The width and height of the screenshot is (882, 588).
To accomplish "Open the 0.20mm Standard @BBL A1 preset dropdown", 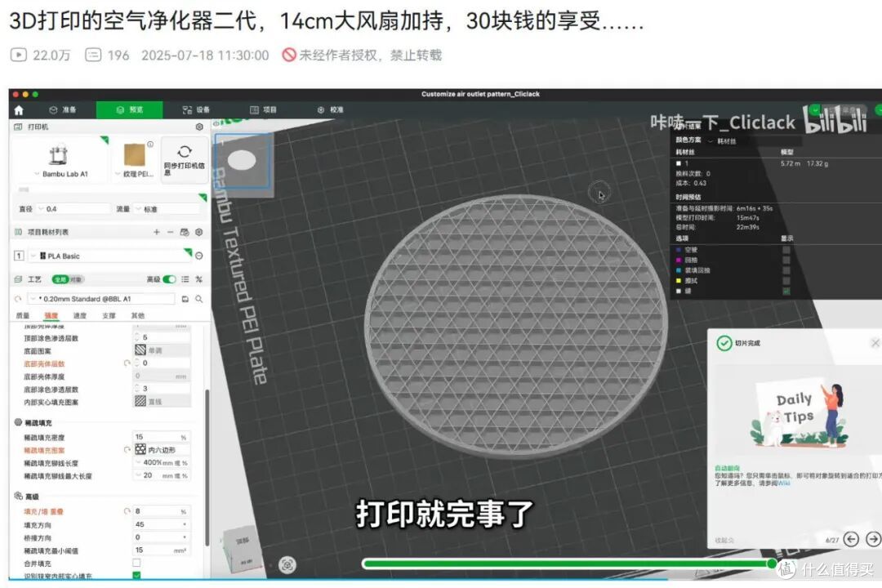I will [101, 299].
